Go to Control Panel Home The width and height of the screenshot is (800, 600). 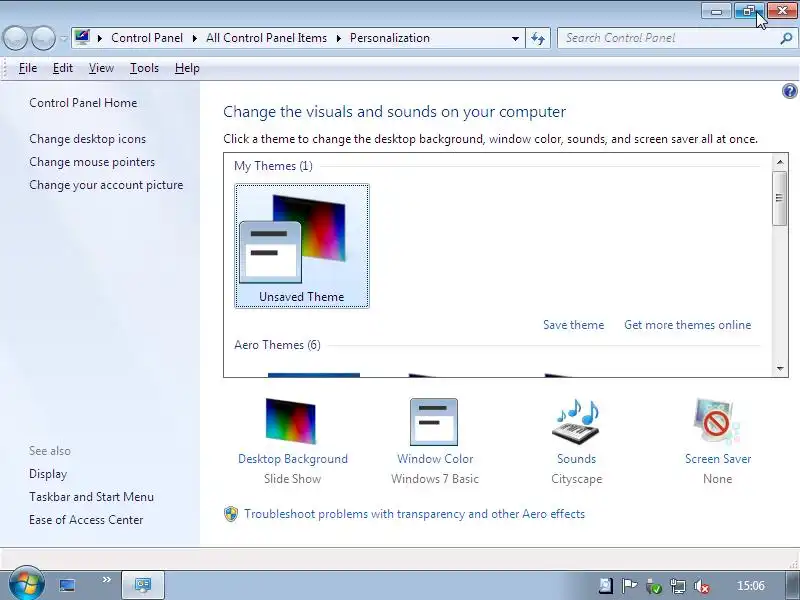coord(83,103)
